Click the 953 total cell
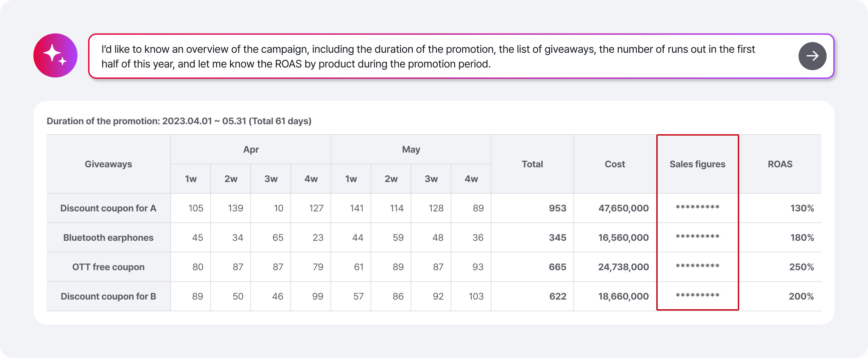 (x=557, y=208)
